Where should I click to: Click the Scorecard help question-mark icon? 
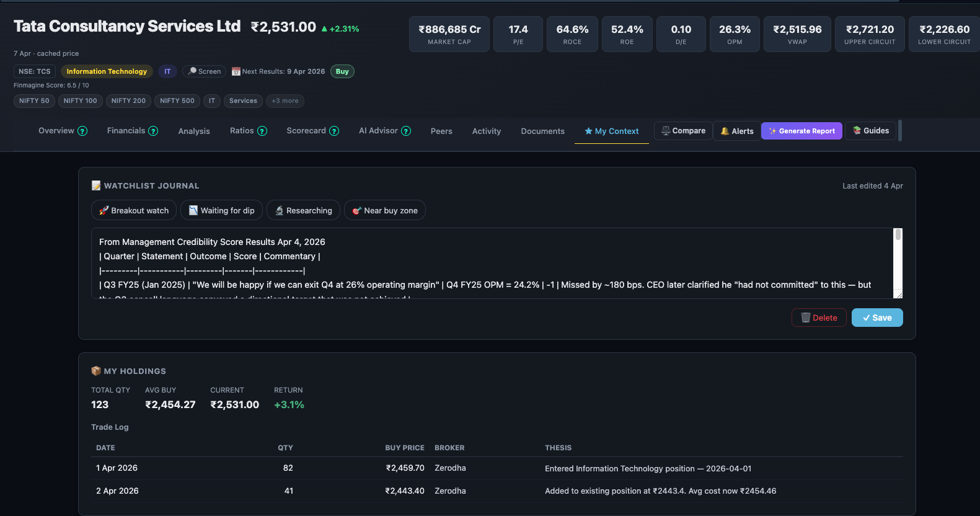coord(334,131)
